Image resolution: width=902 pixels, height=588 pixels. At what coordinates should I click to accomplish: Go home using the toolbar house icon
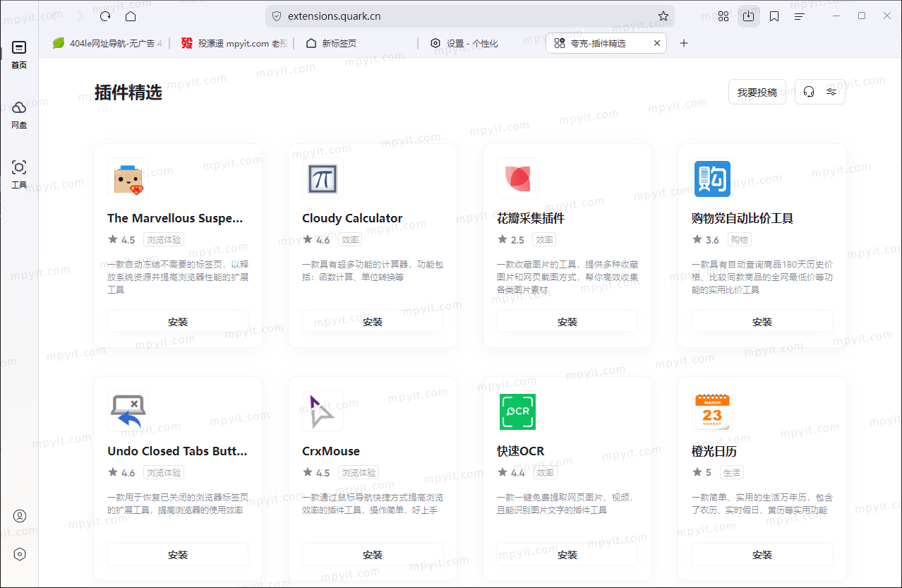[x=131, y=15]
